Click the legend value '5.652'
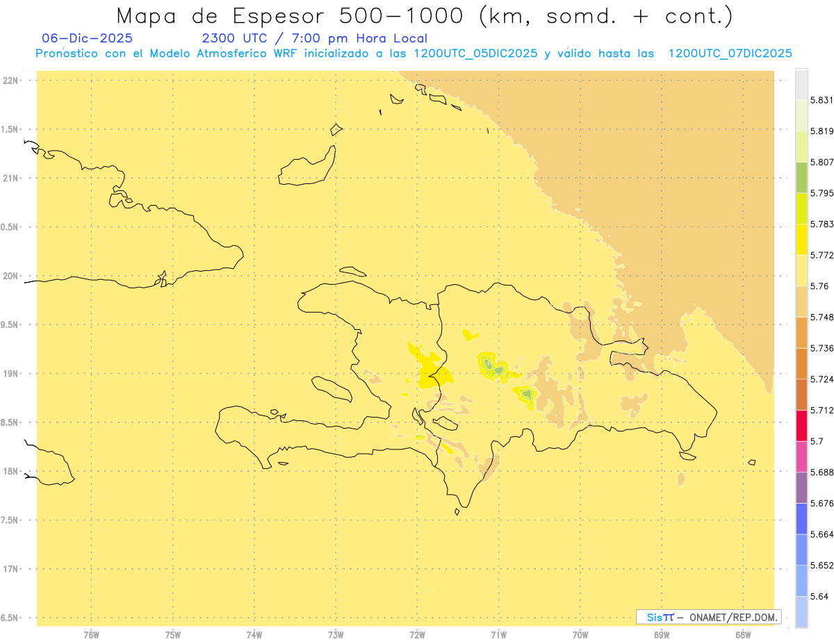 [822, 565]
